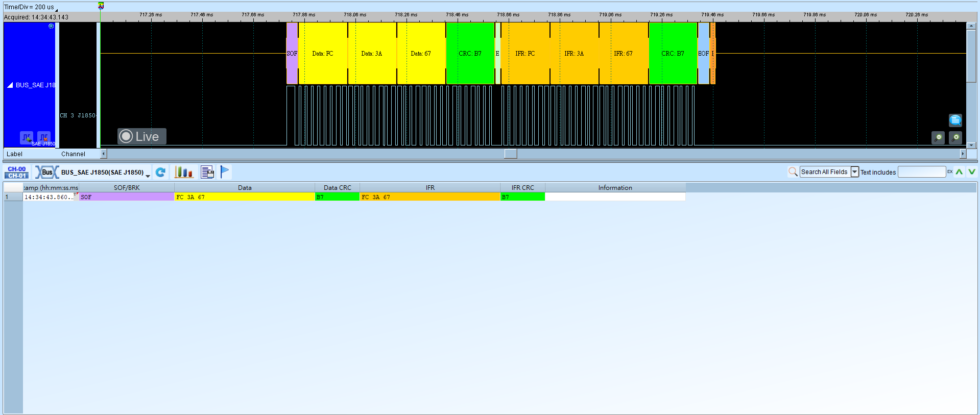This screenshot has width=980, height=415.
Task: Click the IFR CRC column header
Action: (x=523, y=187)
